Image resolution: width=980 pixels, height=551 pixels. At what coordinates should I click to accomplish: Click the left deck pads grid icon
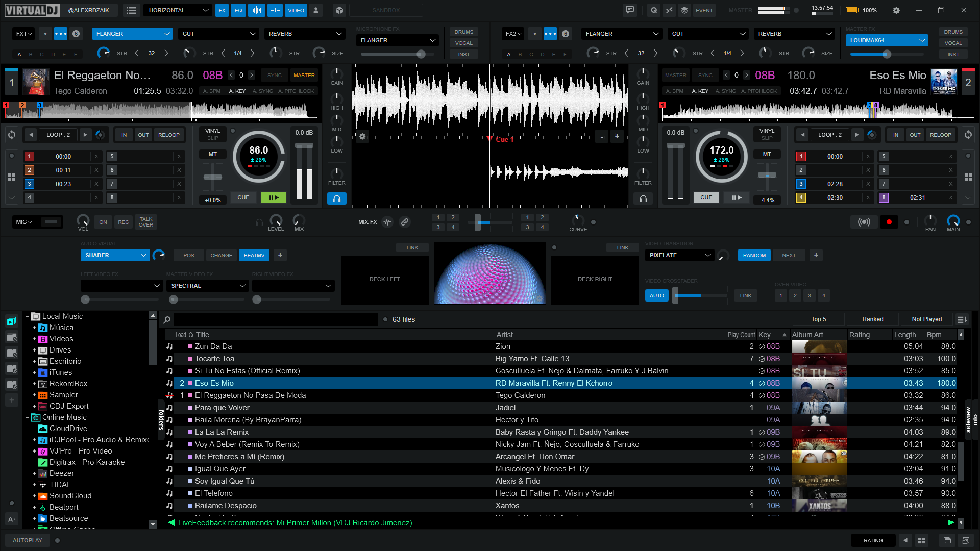click(12, 177)
